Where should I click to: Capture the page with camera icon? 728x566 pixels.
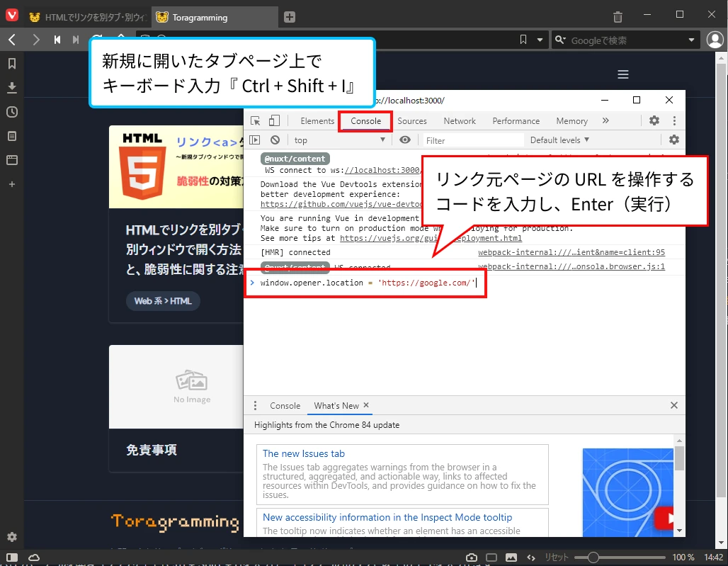click(471, 557)
